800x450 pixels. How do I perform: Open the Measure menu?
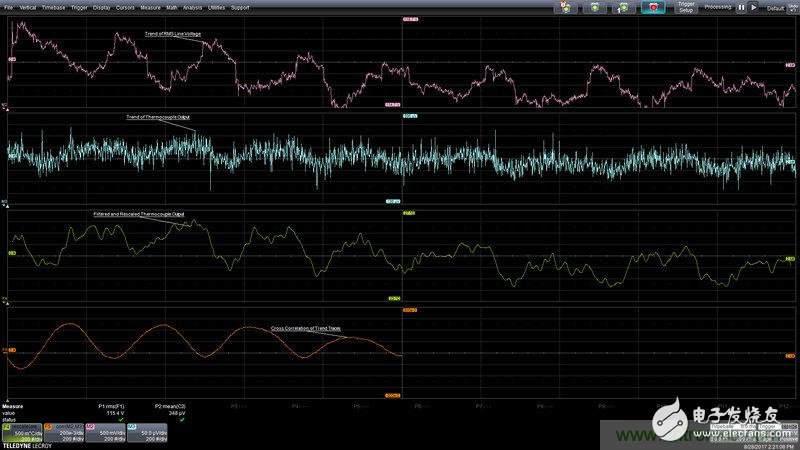pyautogui.click(x=150, y=7)
